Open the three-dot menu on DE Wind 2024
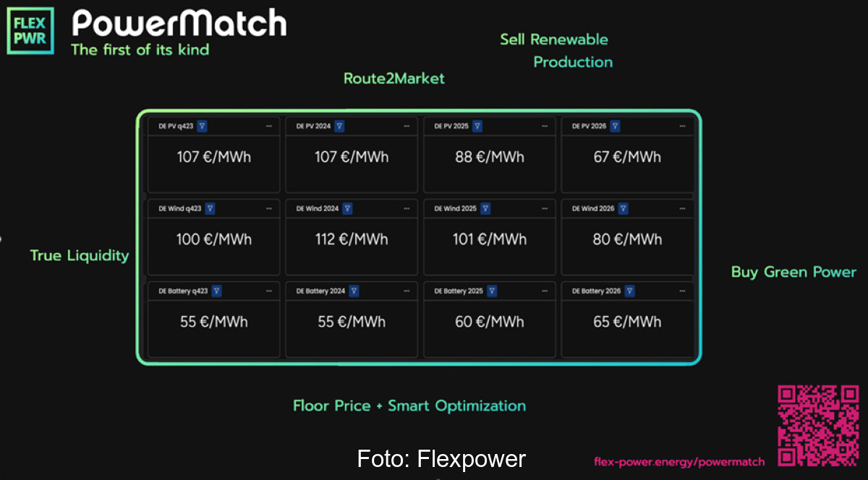This screenshot has height=480, width=868. 407,208
